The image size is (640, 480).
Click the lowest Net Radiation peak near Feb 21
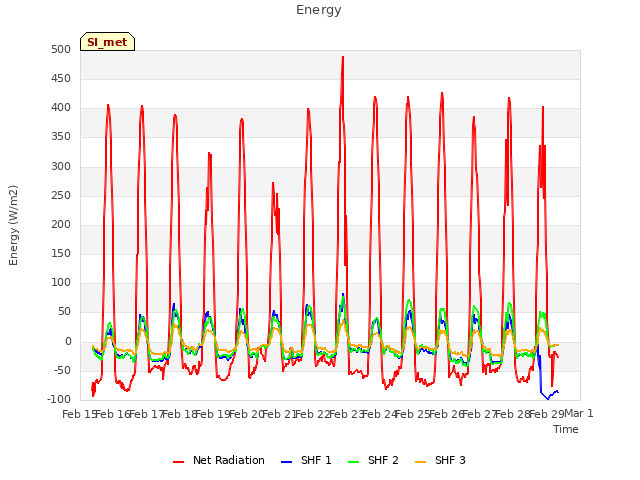273,183
